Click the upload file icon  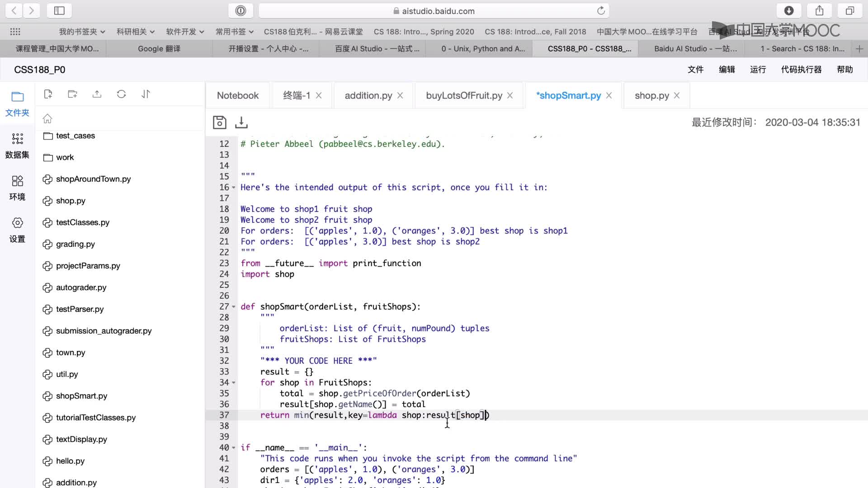97,94
